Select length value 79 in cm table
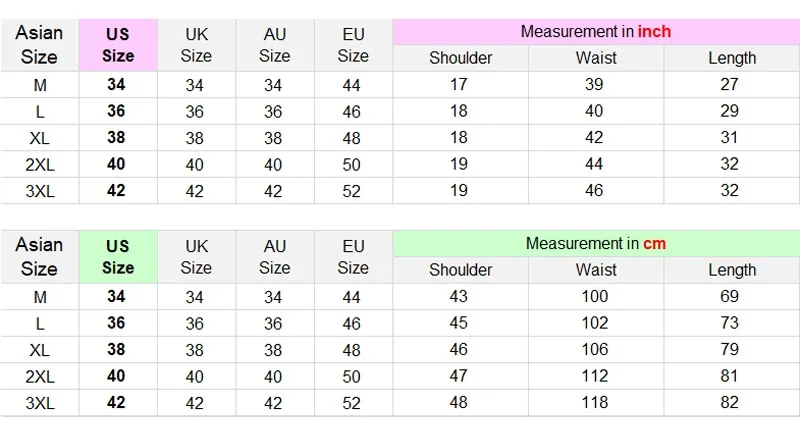The width and height of the screenshot is (800, 440). [x=730, y=350]
